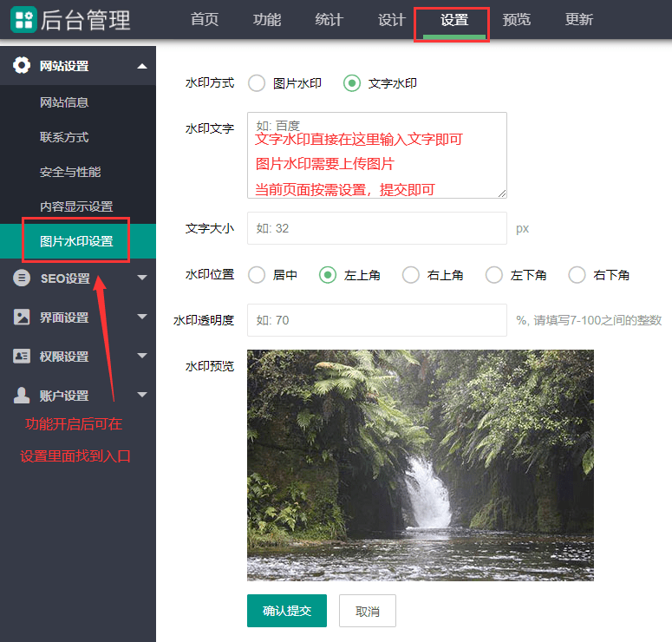Expand the 账户设置 dropdown arrow
Viewport: 672px width, 642px height.
click(142, 396)
